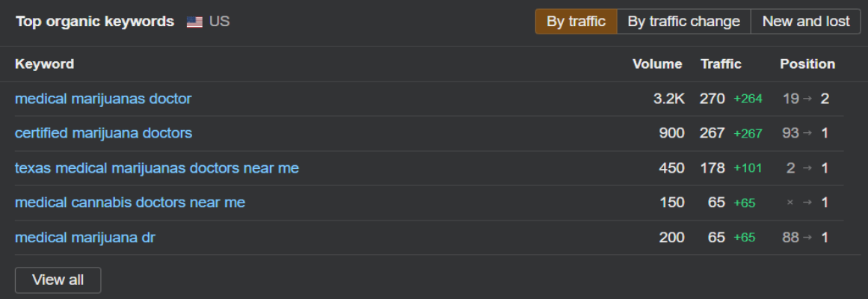Click the x lost-position icon
This screenshot has height=299, width=868.
pos(790,203)
